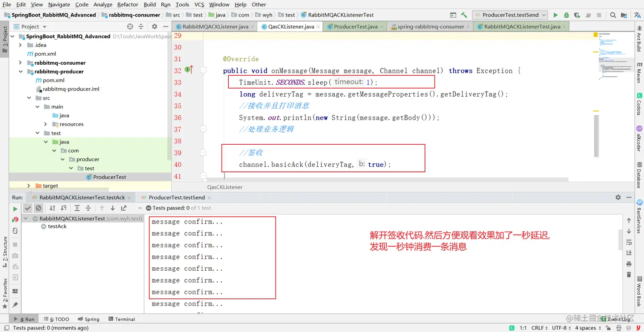Open Project panel settings gear

(154, 26)
